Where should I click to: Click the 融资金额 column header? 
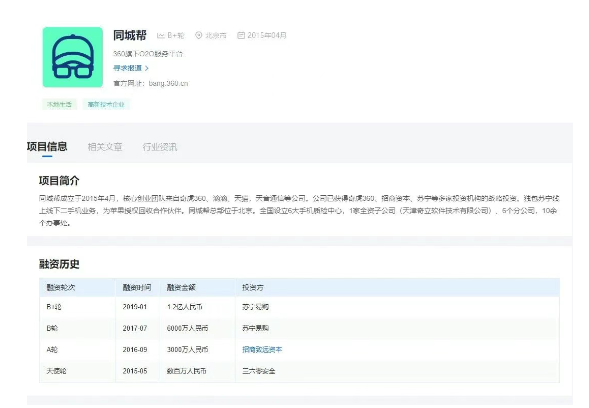[181, 287]
